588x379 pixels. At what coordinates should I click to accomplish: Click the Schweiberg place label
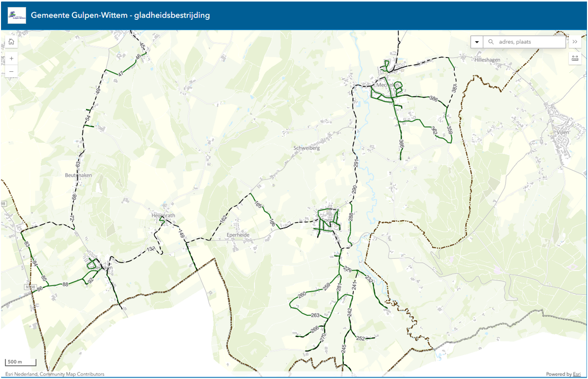306,148
